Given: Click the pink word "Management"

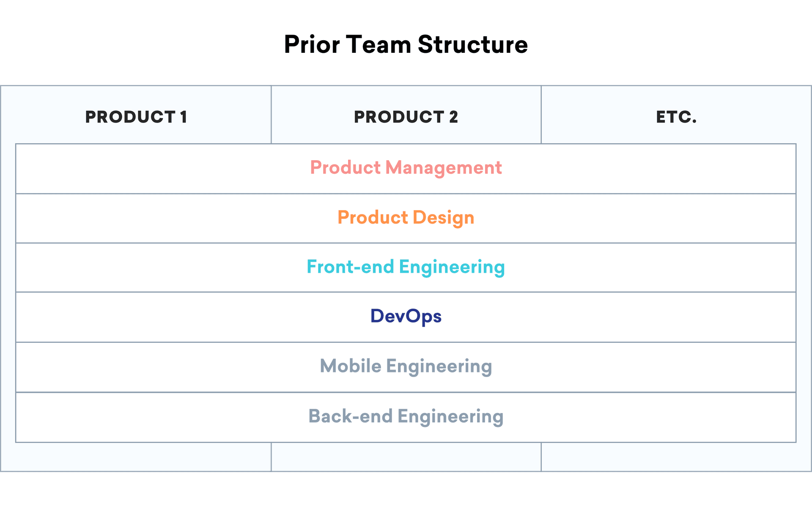Looking at the screenshot, I should 443,168.
